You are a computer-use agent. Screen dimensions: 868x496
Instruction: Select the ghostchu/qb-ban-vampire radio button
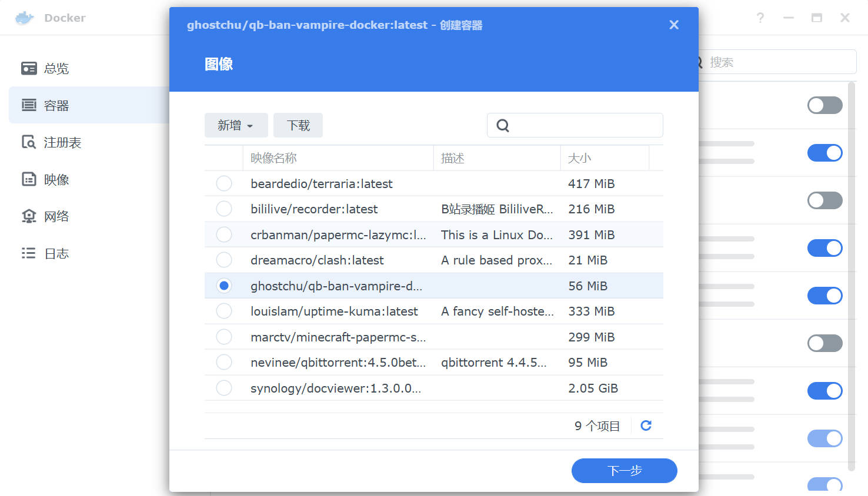(x=224, y=286)
